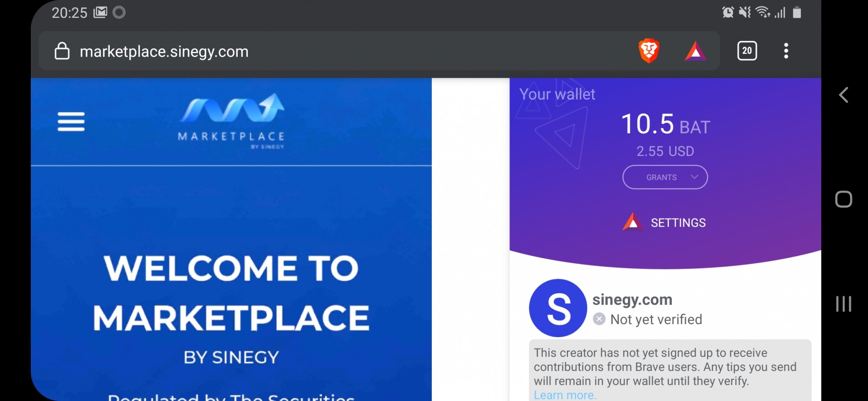Click the 10.5 BAT wallet balance

pyautogui.click(x=665, y=124)
